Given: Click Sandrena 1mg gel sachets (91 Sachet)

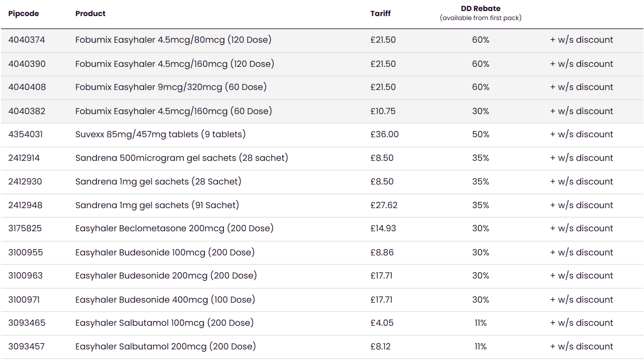Looking at the screenshot, I should click(157, 205).
